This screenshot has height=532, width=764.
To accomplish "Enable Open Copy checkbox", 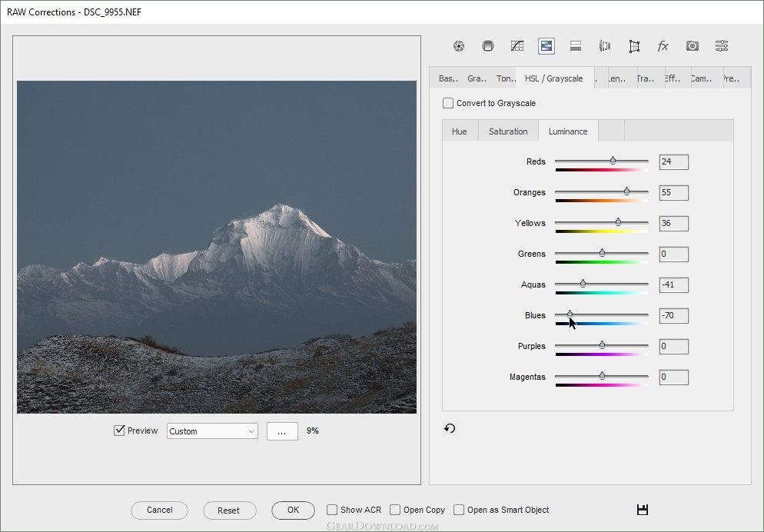I will 395,510.
